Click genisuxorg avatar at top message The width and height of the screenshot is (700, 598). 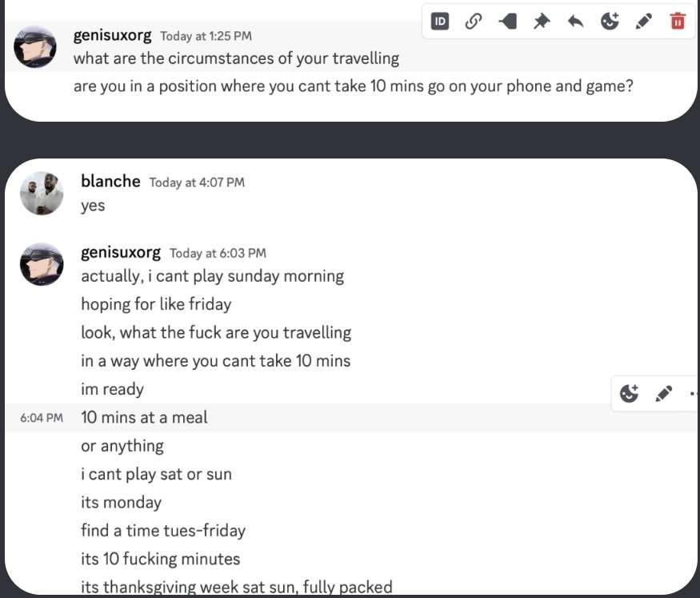tap(35, 46)
